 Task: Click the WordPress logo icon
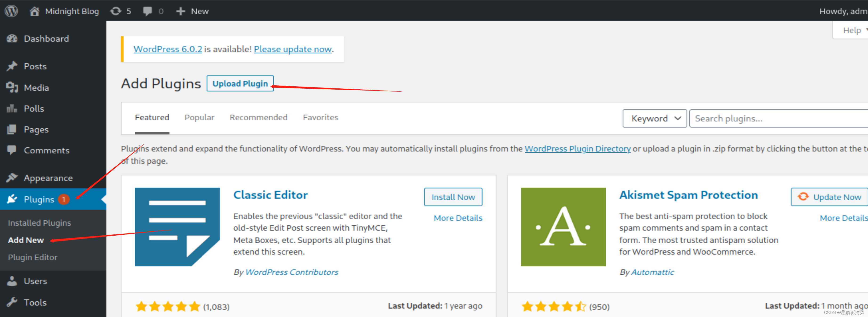coord(12,11)
